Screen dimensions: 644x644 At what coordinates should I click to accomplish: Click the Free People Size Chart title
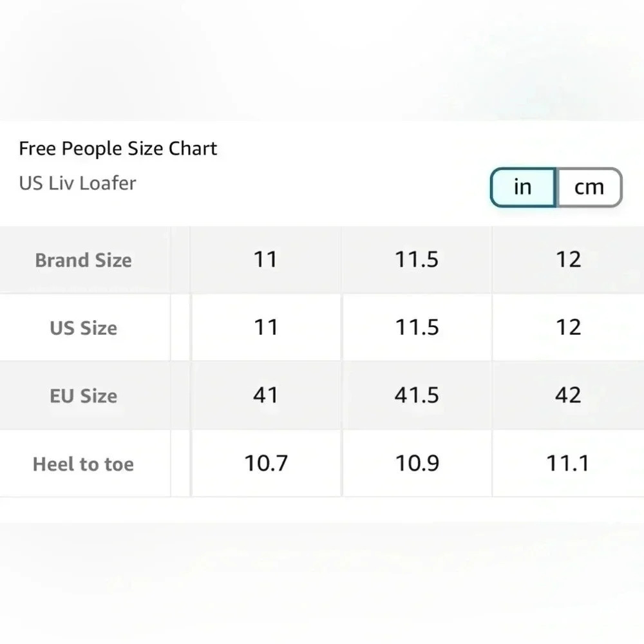point(118,149)
